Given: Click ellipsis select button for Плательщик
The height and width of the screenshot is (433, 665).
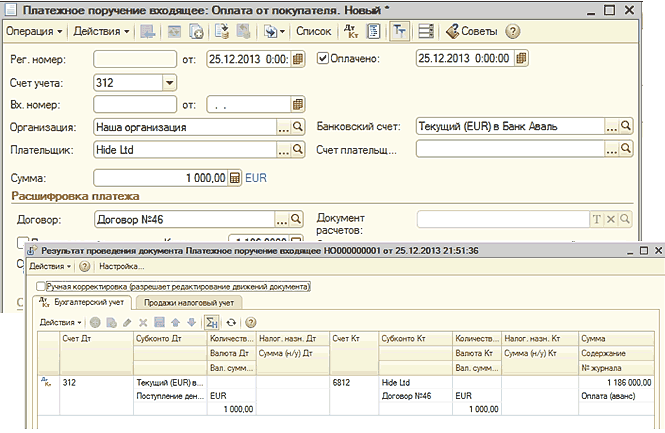Looking at the screenshot, I should pyautogui.click(x=282, y=150).
